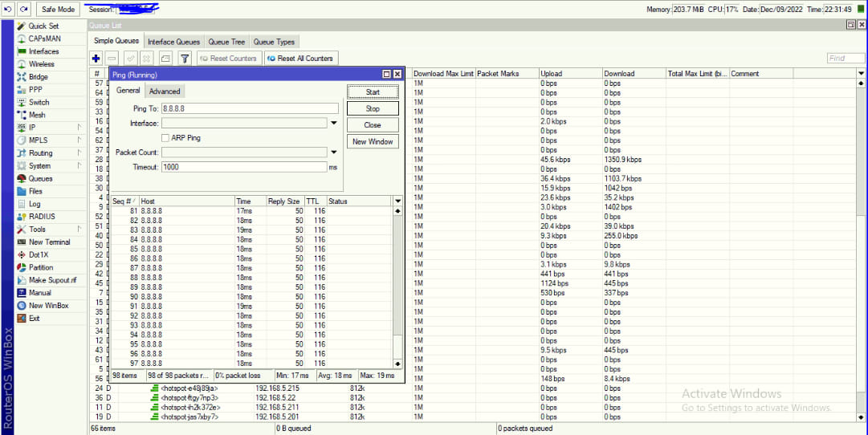Sort queues by the Upload column header
This screenshot has width=868, height=435.
(571, 74)
